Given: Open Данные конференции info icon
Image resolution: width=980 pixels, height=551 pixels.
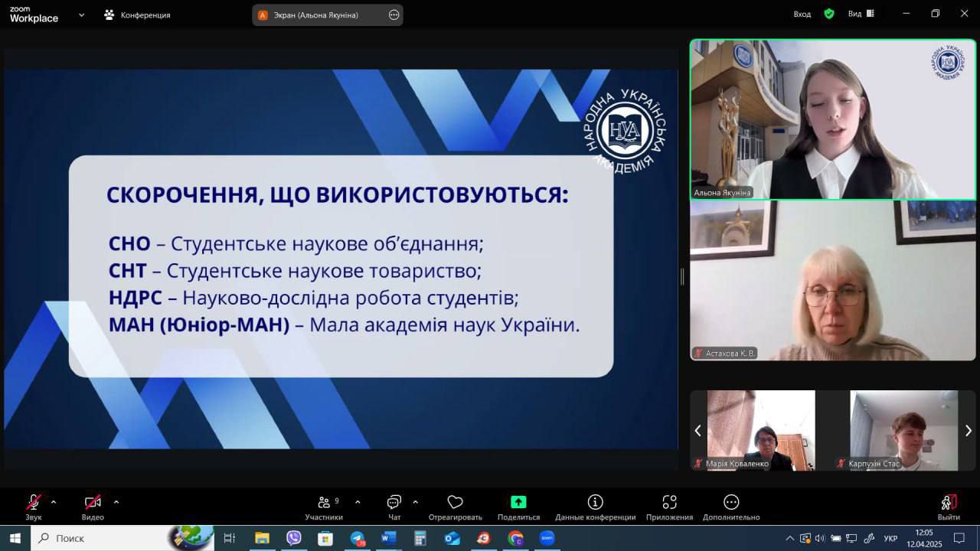Looking at the screenshot, I should [x=595, y=503].
